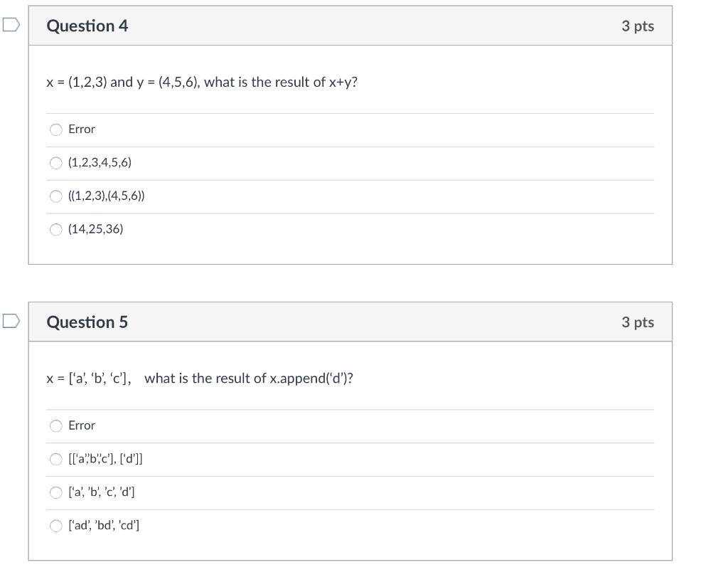Click the ['ad', 'bd', 'cd'] label text

point(104,525)
